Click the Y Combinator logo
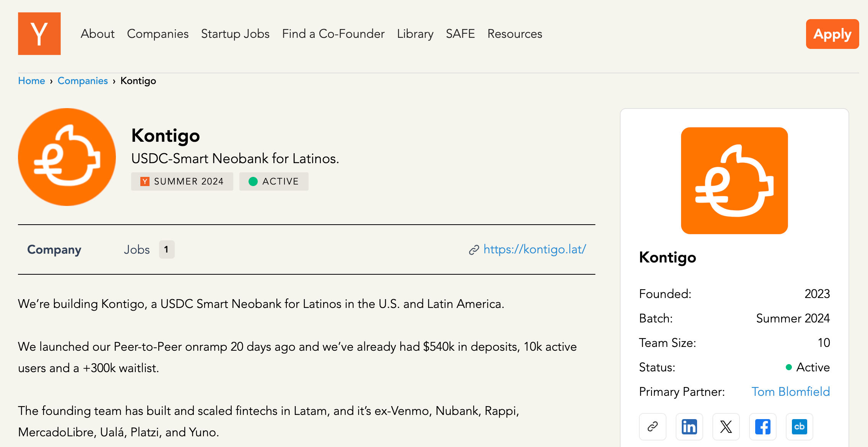This screenshot has height=447, width=868. point(39,34)
